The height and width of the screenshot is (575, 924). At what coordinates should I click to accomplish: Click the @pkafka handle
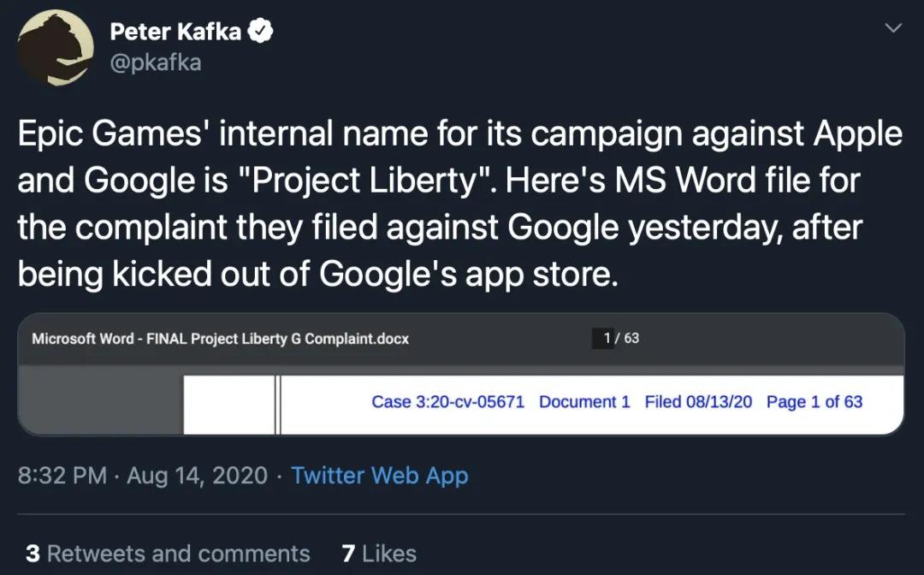[x=155, y=62]
